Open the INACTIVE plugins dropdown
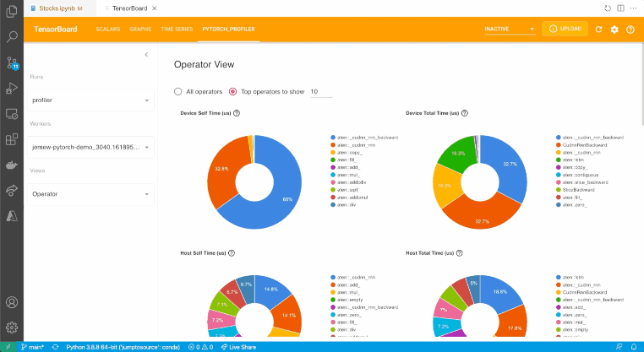Viewport: 644px width, 352px height. pos(510,30)
